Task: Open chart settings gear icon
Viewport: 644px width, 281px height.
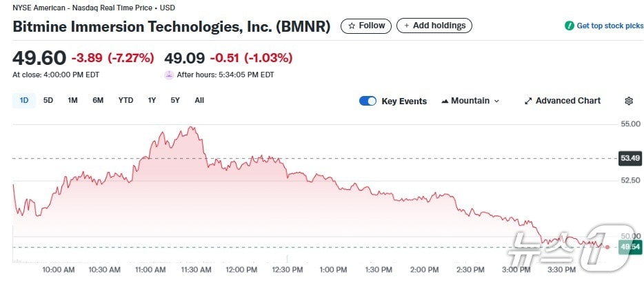Action: click(x=629, y=101)
